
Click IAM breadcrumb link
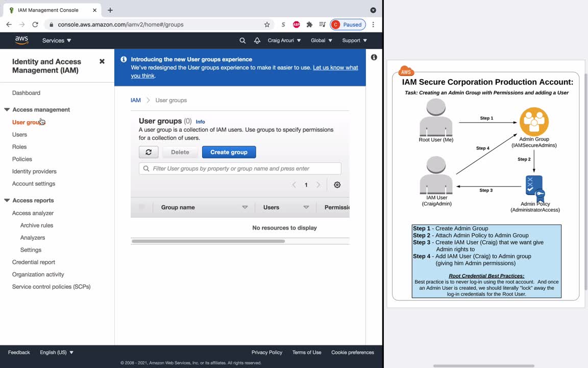click(135, 100)
